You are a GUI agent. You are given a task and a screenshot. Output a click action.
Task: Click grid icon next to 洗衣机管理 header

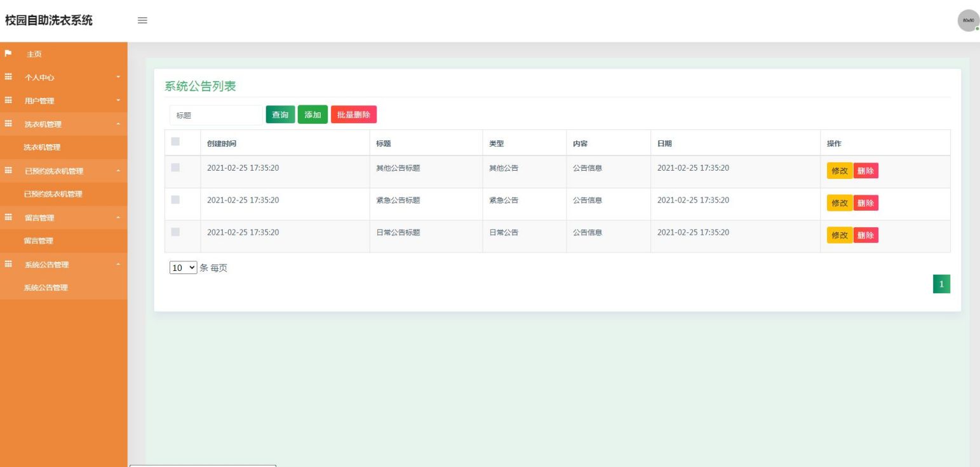tap(8, 124)
